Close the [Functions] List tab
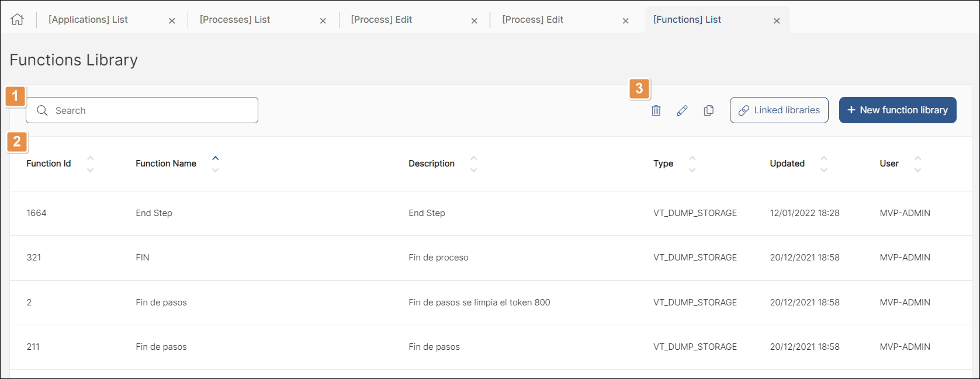Viewport: 980px width, 379px height. click(777, 20)
